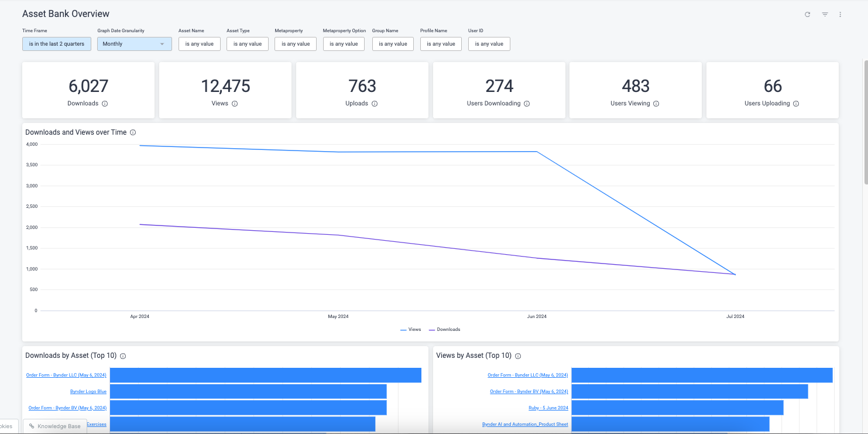Open the Graph Date Granularity dropdown
Viewport: 868px width, 434px height.
pos(134,44)
